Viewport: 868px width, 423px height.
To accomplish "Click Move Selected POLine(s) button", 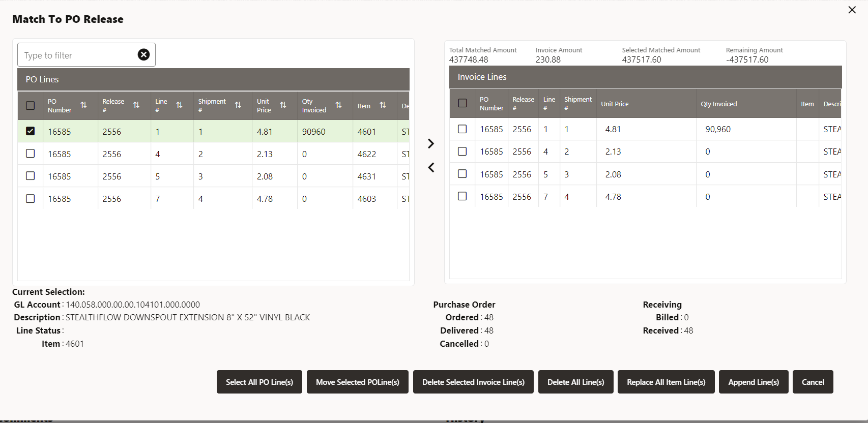I will pos(357,382).
